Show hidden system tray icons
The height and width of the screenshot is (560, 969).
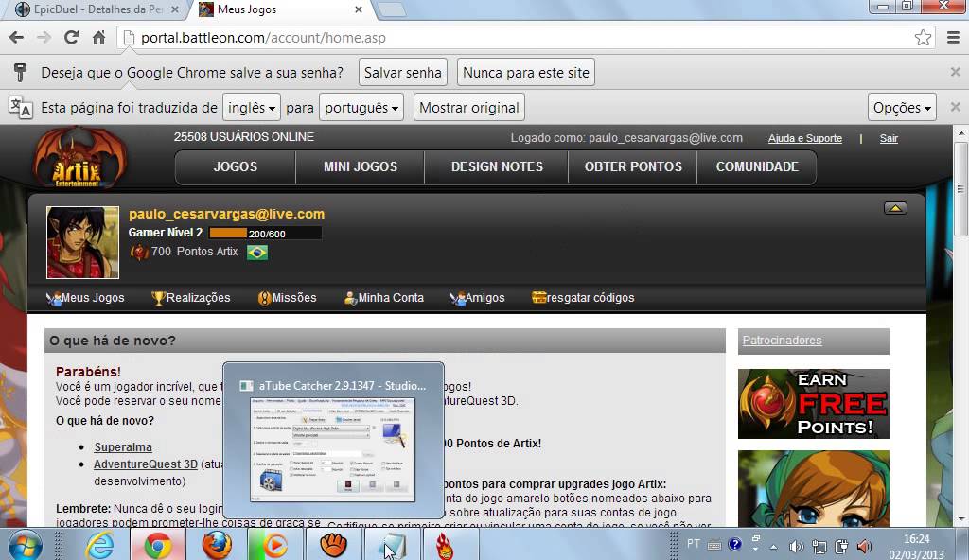[773, 547]
